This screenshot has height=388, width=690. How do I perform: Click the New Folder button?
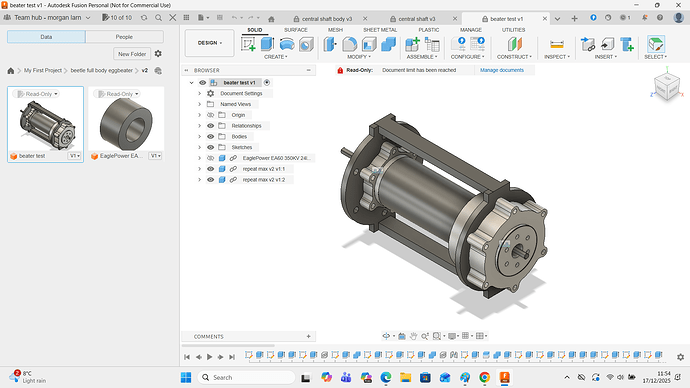click(x=132, y=54)
